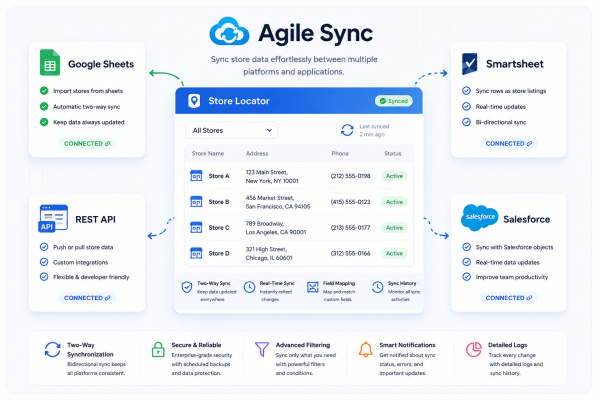Click the Sync History clock icon
Screen dimensions: 600x400
[377, 287]
